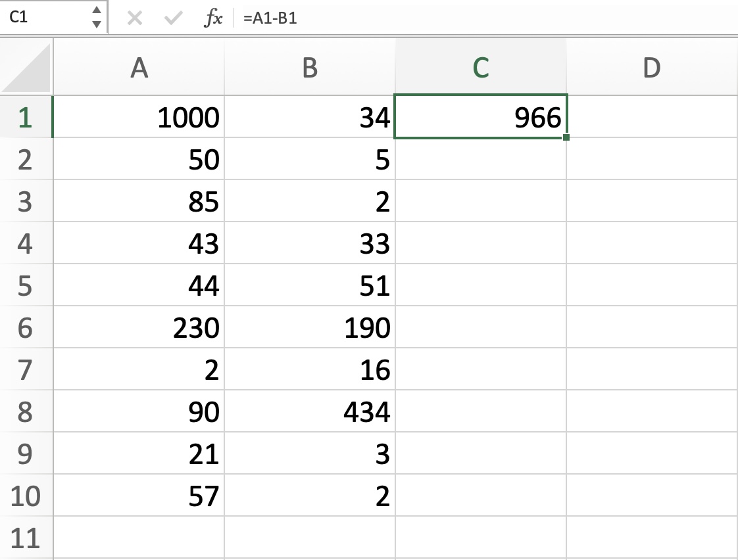Select row 8 header
Viewport: 738px width, 560px height.
click(x=26, y=411)
